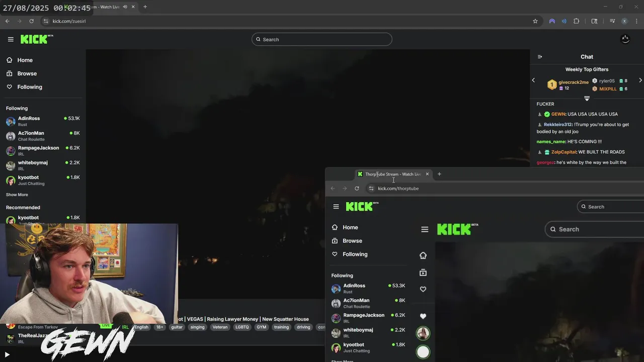Click the main window Search field
This screenshot has height=362, width=644.
tap(322, 39)
